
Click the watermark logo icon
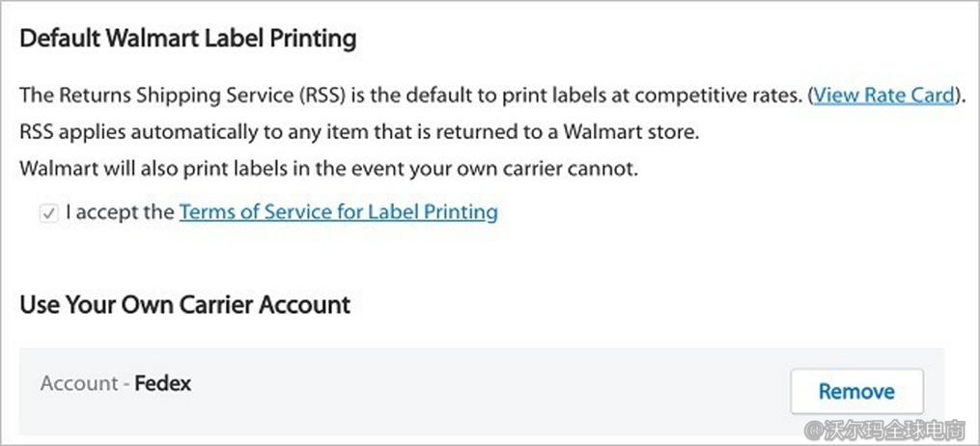(814, 427)
